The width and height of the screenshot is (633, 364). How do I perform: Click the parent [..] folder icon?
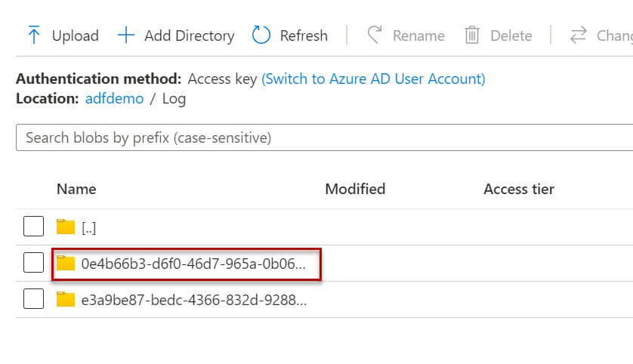[66, 227]
